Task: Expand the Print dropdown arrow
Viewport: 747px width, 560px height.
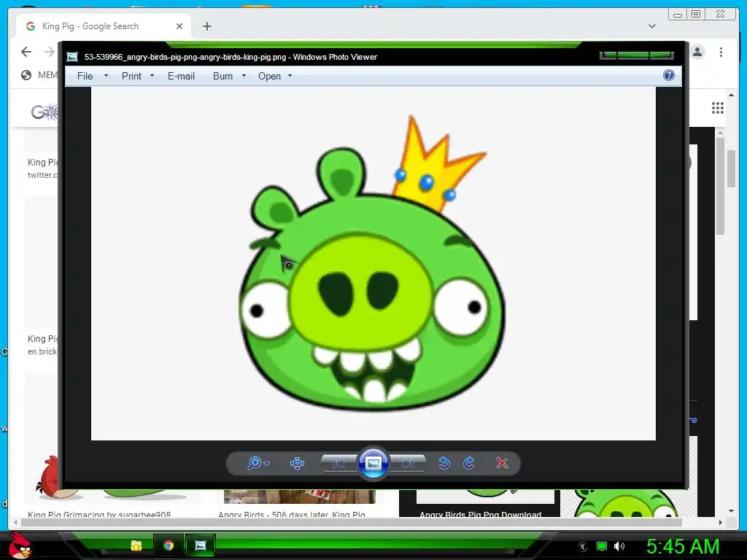Action: click(152, 76)
